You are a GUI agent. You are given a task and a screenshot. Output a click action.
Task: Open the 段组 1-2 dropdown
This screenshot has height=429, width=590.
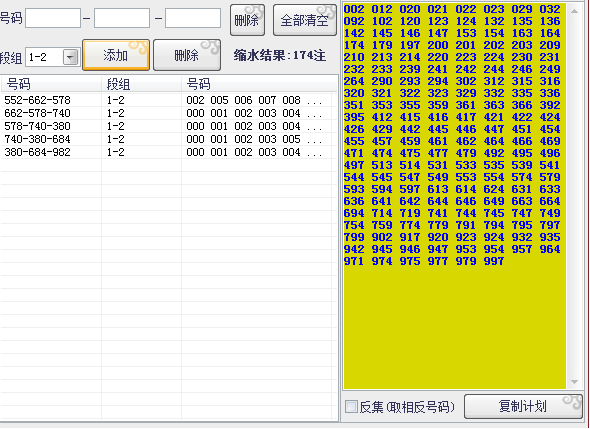pyautogui.click(x=70, y=57)
